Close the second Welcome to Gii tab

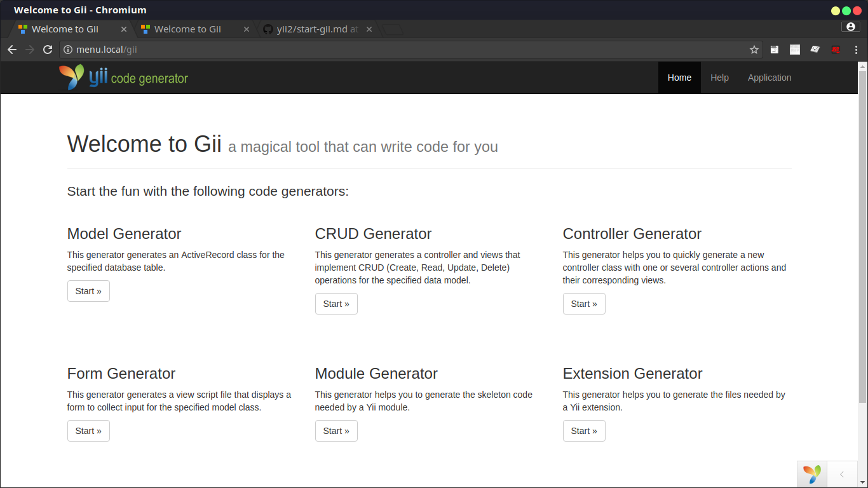(x=247, y=29)
